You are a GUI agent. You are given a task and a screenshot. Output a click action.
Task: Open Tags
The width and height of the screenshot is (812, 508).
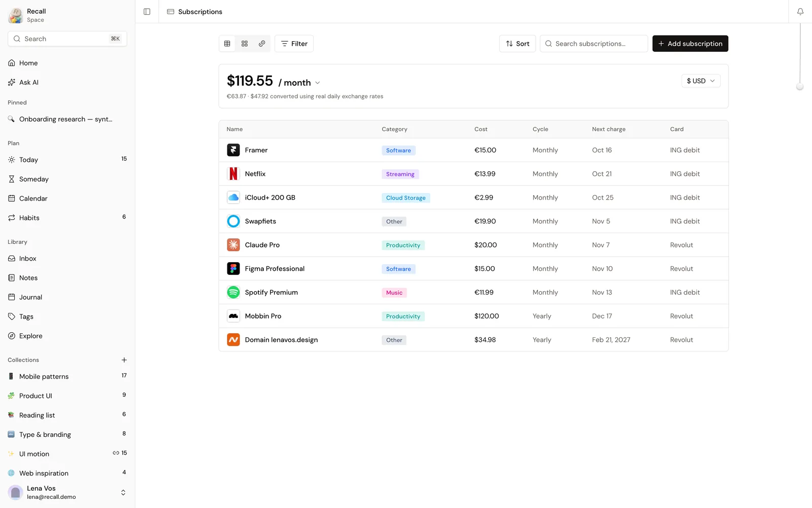(67, 316)
